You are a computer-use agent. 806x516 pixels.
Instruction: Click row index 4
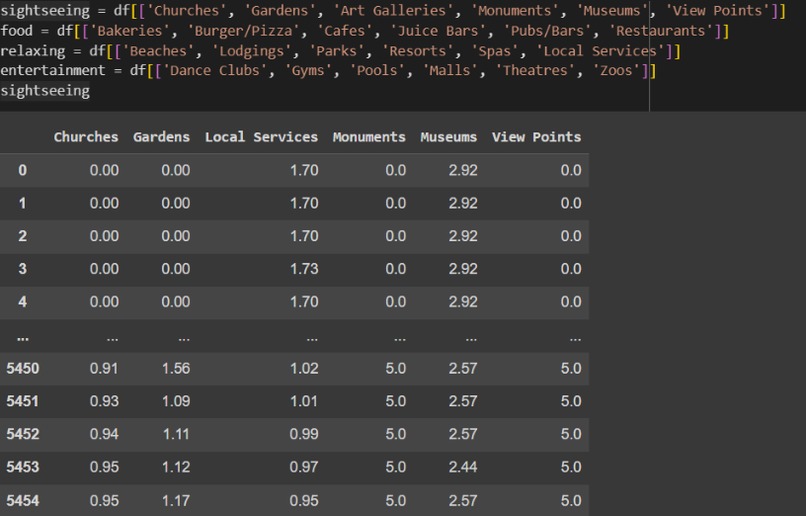tap(23, 302)
